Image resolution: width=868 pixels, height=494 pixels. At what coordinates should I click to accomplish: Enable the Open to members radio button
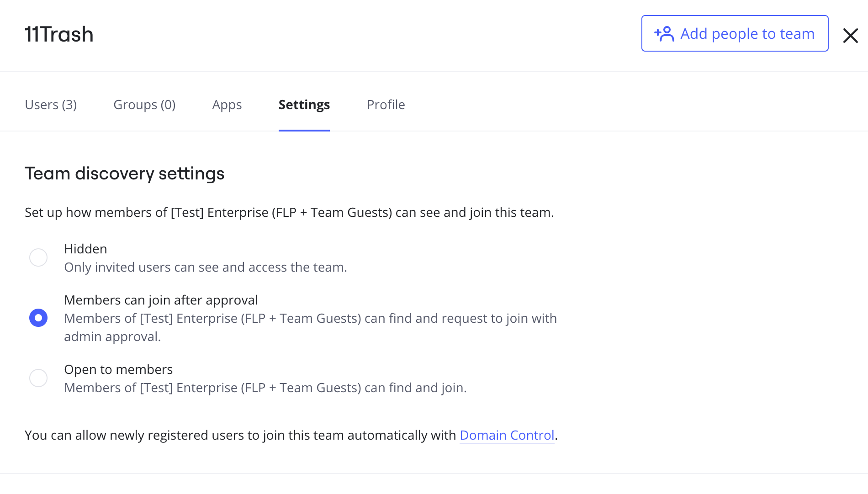pos(38,378)
